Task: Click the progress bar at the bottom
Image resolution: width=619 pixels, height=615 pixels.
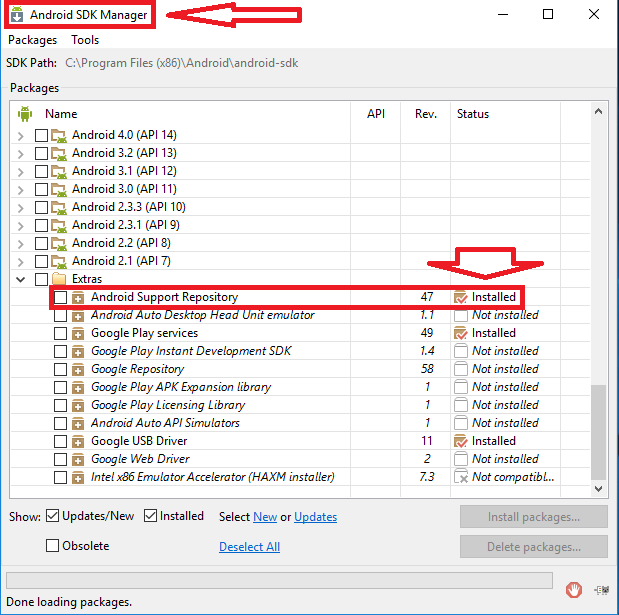Action: coord(279,580)
